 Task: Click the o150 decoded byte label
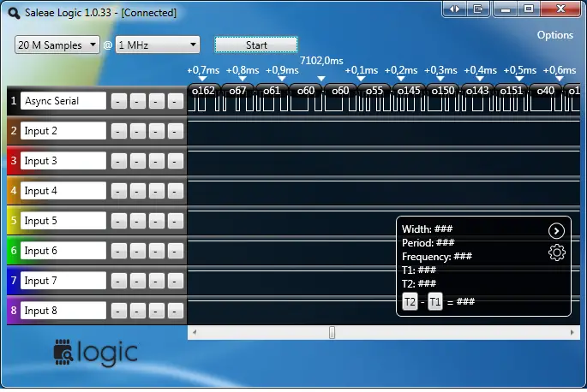coord(443,91)
